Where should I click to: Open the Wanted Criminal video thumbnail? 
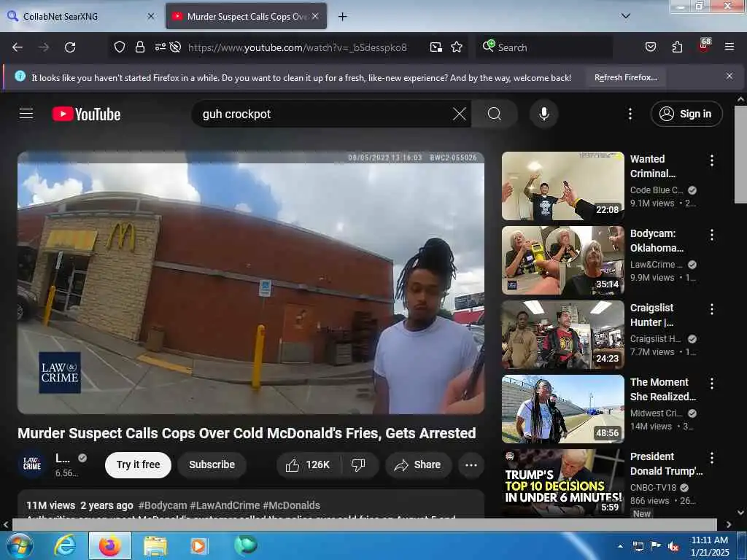pyautogui.click(x=562, y=186)
